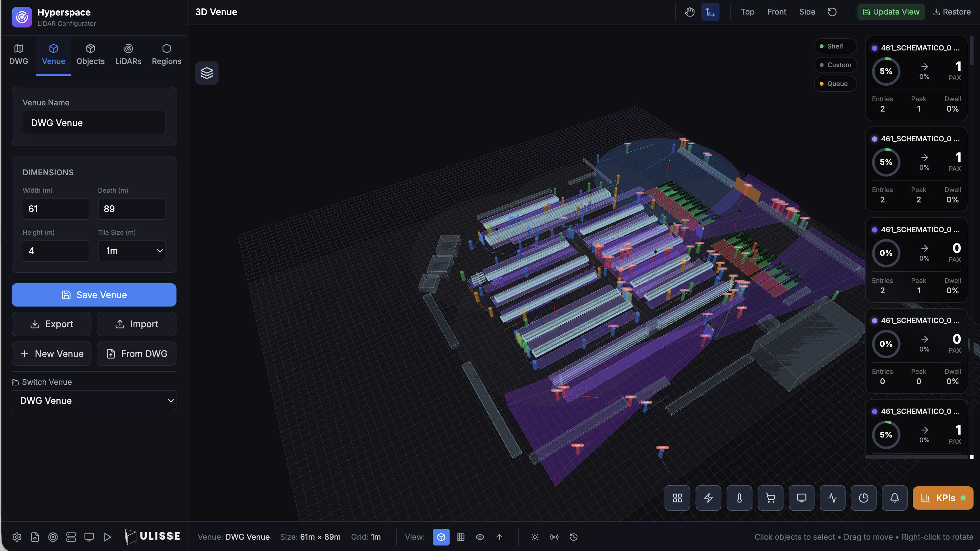Click the Save Venue button

[x=94, y=295]
